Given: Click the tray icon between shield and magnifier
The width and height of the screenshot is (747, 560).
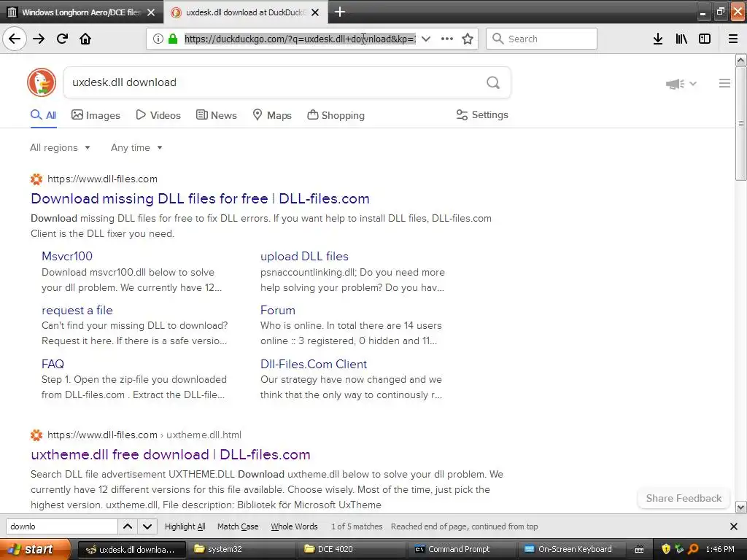Looking at the screenshot, I should point(679,549).
